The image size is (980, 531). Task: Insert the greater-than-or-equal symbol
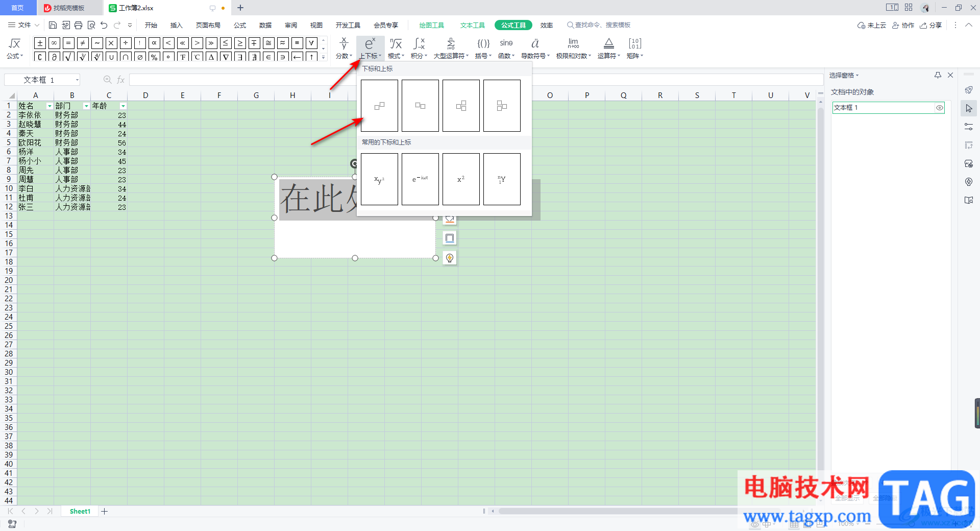[240, 43]
